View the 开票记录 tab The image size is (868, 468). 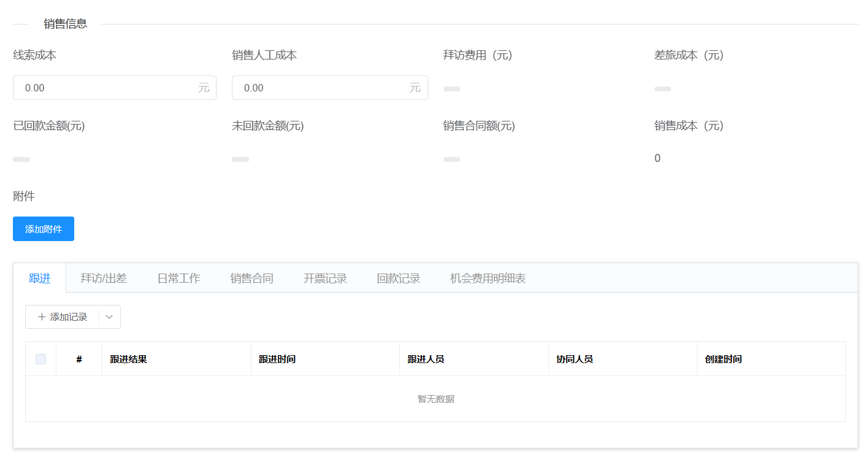[x=325, y=277]
